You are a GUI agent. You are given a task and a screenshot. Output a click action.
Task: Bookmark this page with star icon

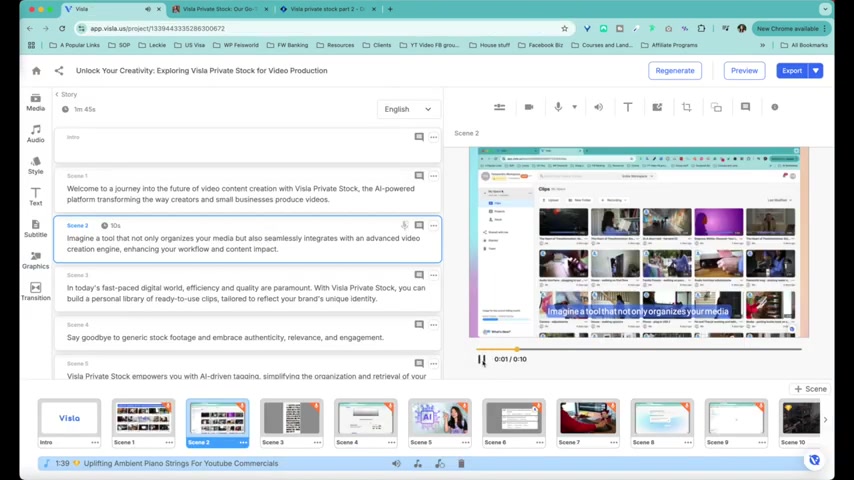[x=565, y=28]
